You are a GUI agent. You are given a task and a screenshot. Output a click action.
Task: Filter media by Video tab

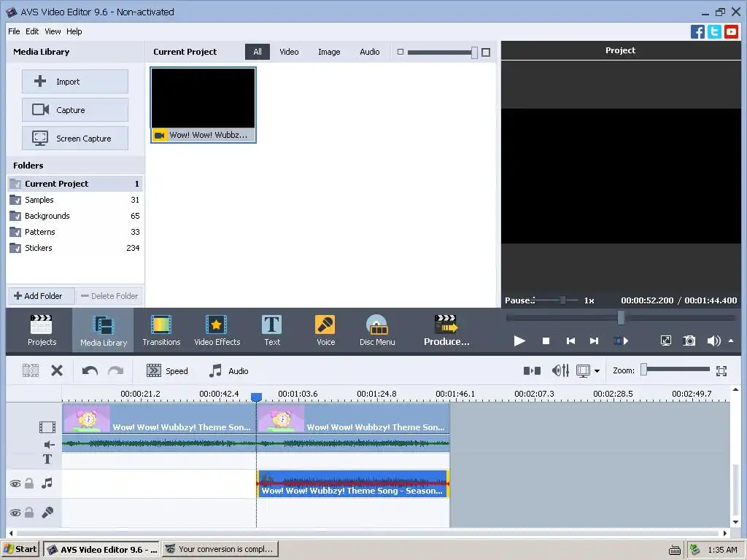click(x=289, y=52)
